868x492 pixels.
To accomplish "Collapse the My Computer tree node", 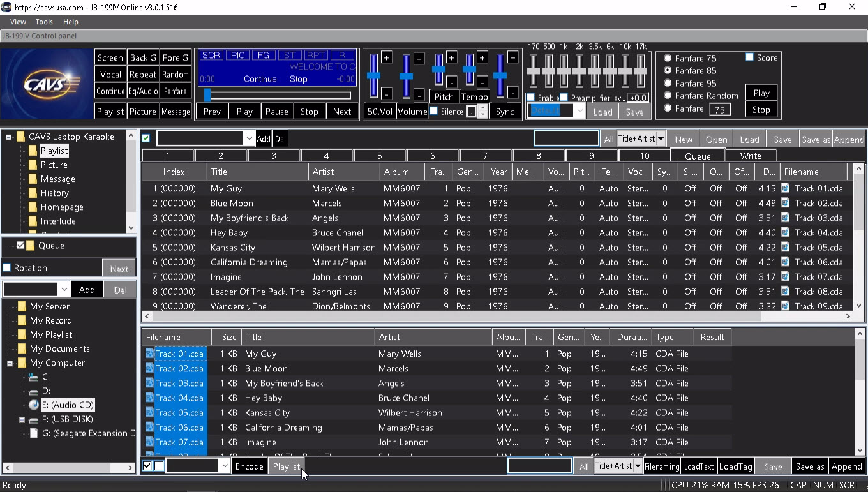I will click(x=10, y=363).
